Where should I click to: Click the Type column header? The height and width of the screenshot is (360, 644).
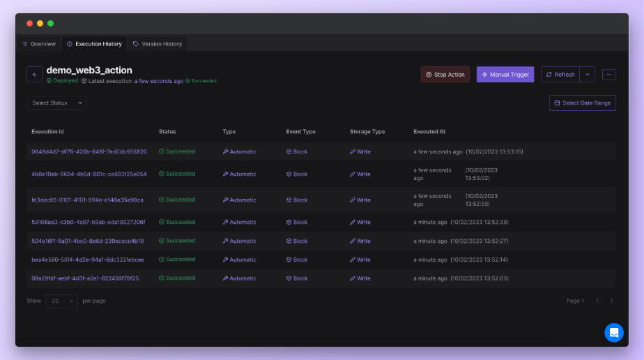pos(229,131)
